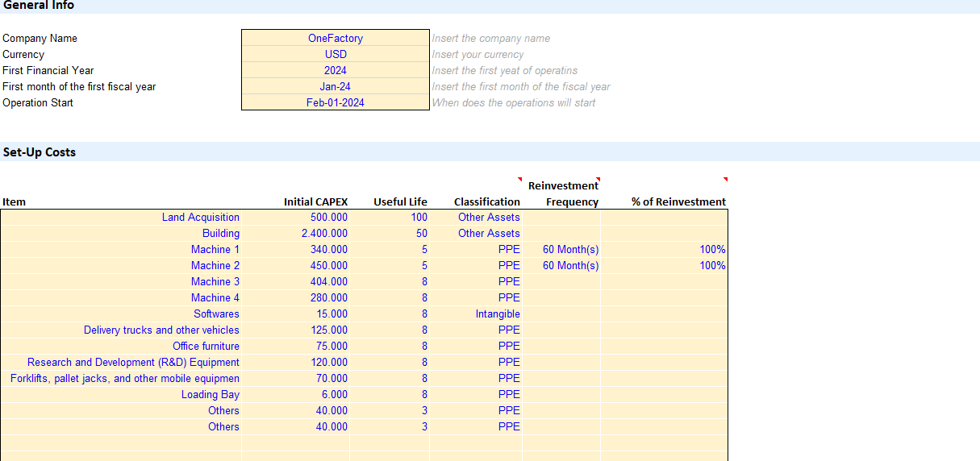Click the Classification column header
The image size is (980, 461).
pyautogui.click(x=487, y=201)
